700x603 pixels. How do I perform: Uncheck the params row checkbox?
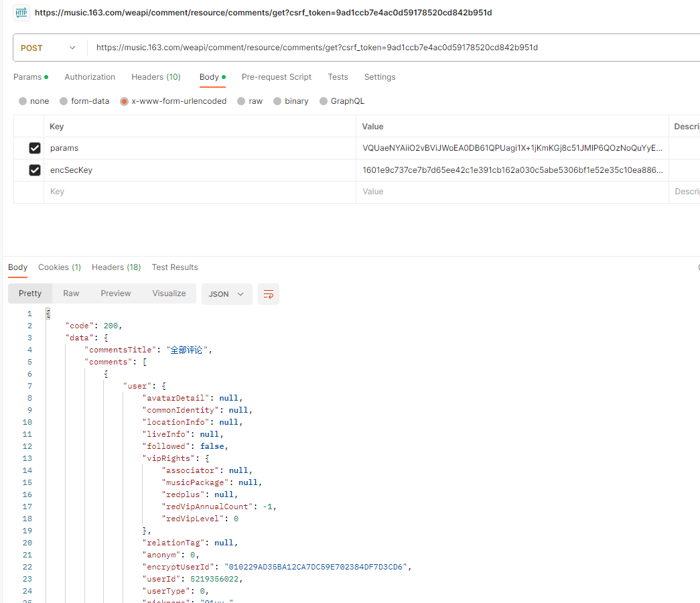tap(34, 148)
